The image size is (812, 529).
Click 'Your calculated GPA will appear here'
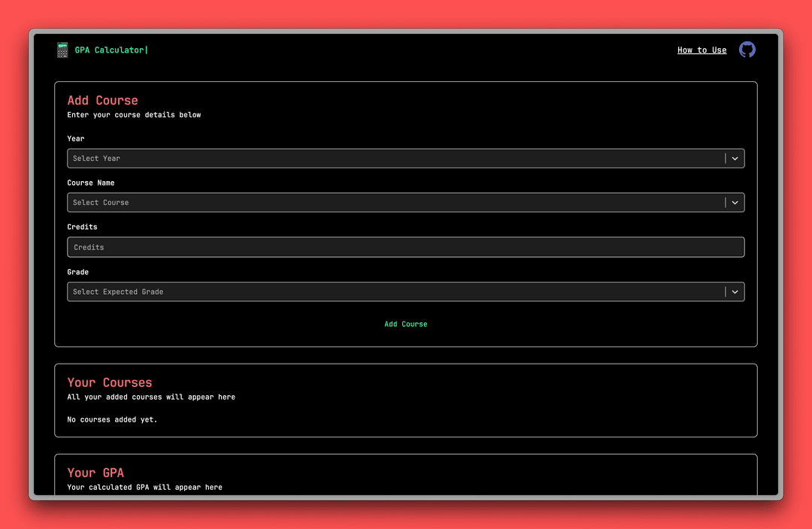pyautogui.click(x=144, y=487)
